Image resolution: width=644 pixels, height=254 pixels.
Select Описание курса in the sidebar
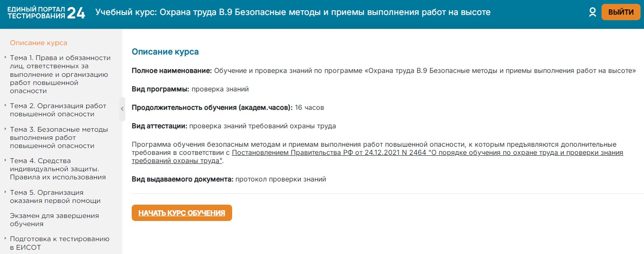point(39,43)
